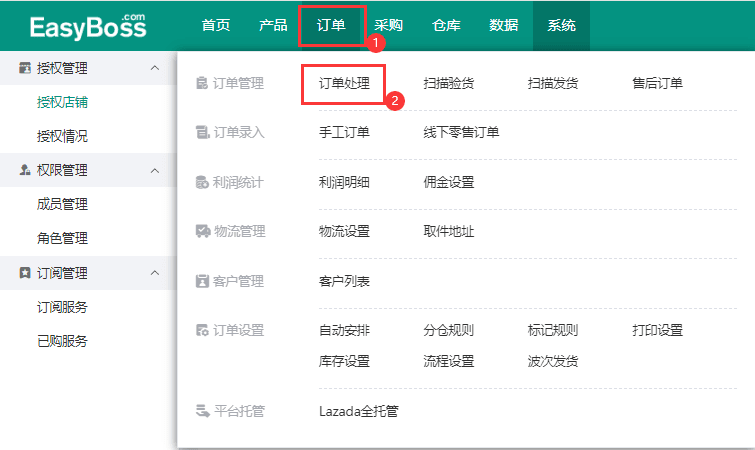
Task: Collapse the 订阅管理 sidebar section
Action: [x=154, y=273]
